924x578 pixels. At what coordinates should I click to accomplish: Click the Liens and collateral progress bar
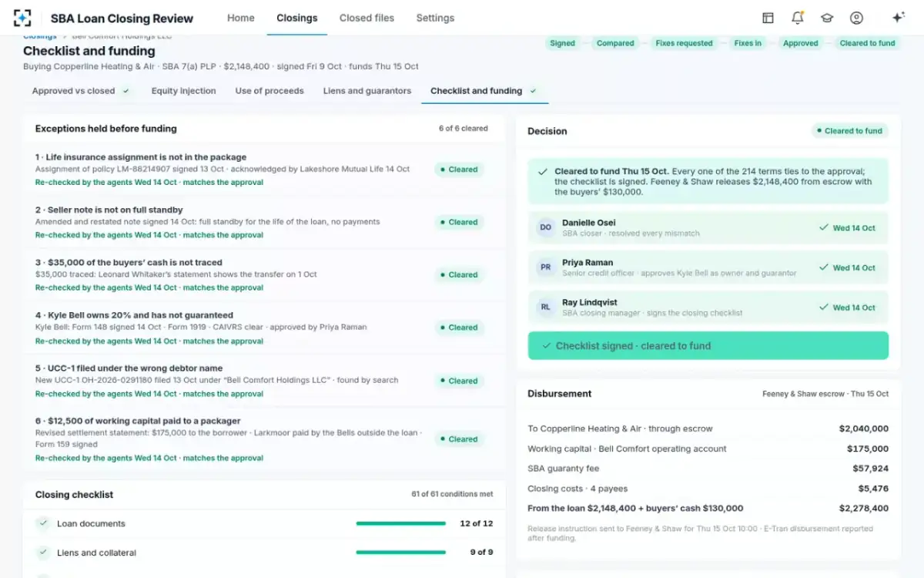tap(400, 553)
